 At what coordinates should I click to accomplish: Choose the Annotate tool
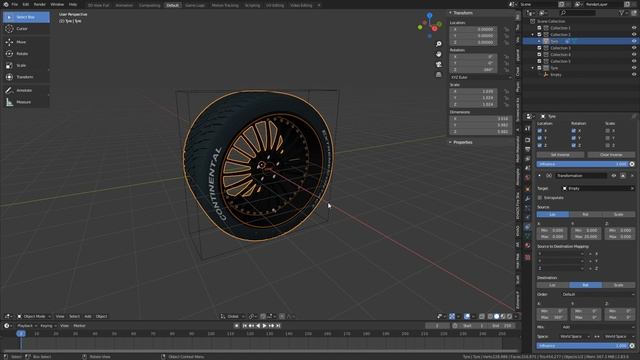[x=26, y=90]
